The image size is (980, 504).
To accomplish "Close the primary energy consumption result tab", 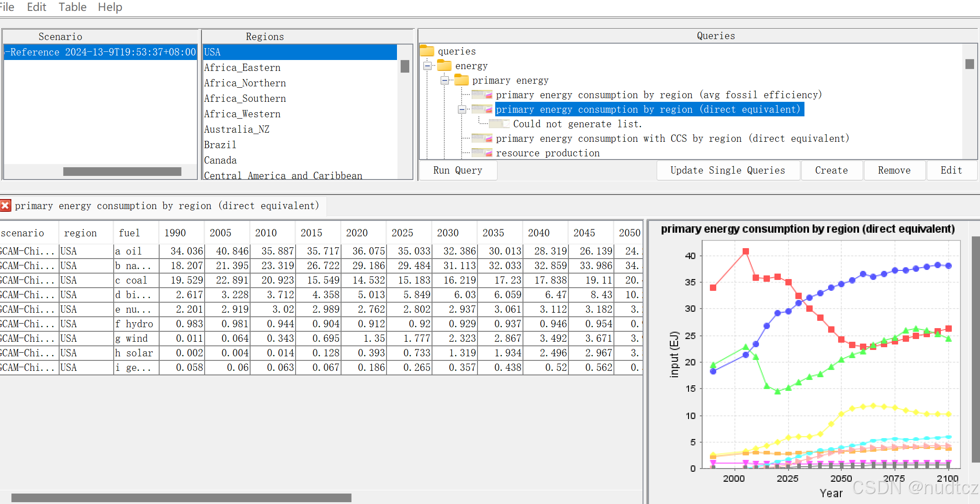I will coord(5,206).
